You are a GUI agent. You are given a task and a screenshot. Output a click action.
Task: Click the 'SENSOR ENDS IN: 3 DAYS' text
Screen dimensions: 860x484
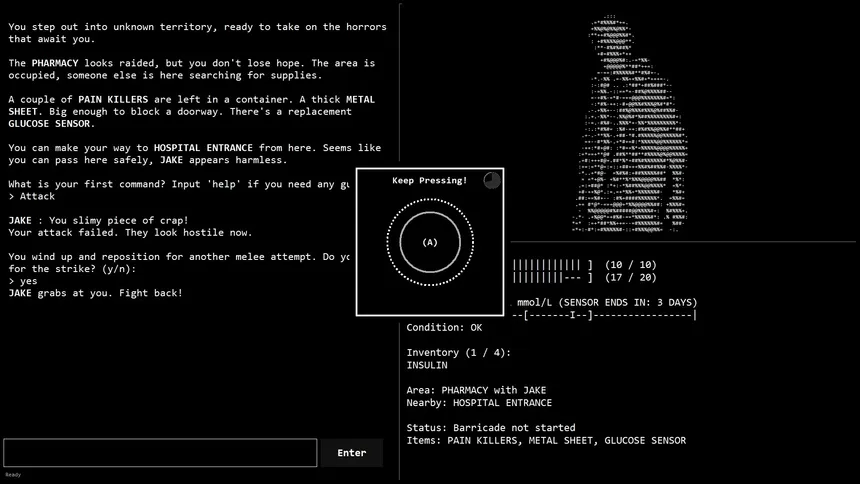coord(628,302)
